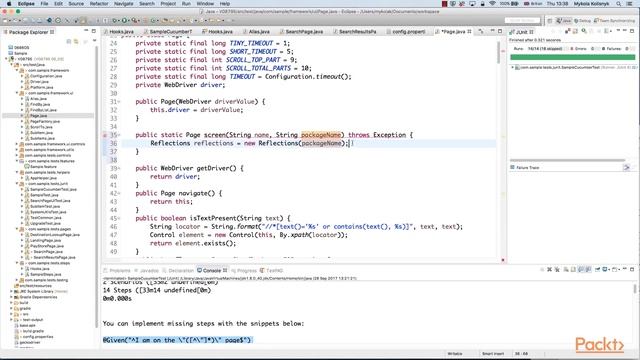Open the Source menu

pos(76,4)
